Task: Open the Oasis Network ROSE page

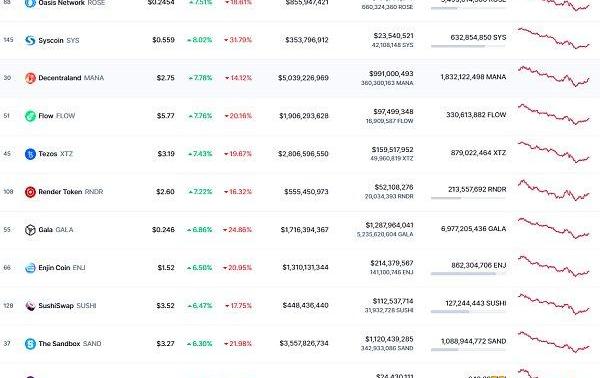Action: tap(72, 3)
